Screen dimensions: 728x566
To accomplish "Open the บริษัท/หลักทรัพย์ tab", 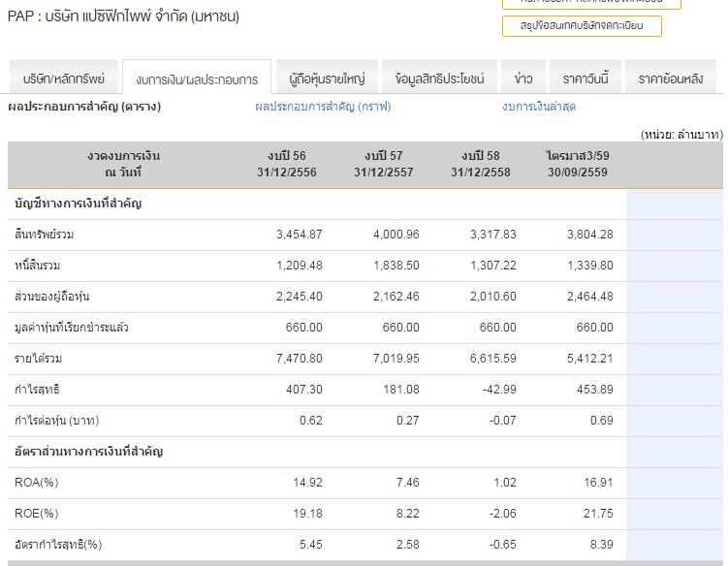I will point(64,78).
